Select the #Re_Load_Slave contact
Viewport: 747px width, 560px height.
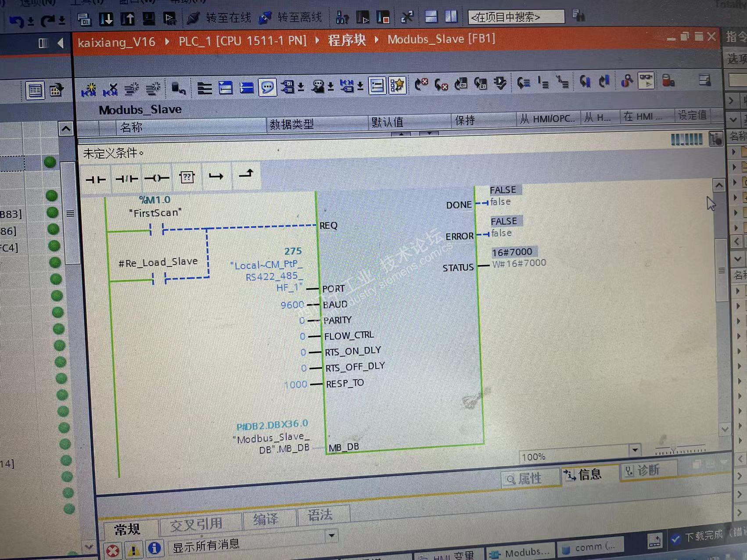coord(159,278)
